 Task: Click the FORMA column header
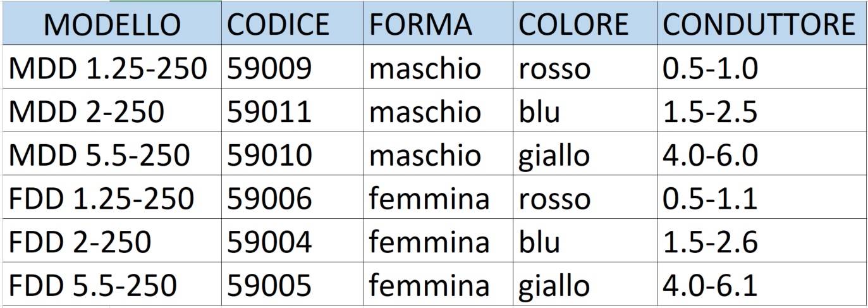439,23
